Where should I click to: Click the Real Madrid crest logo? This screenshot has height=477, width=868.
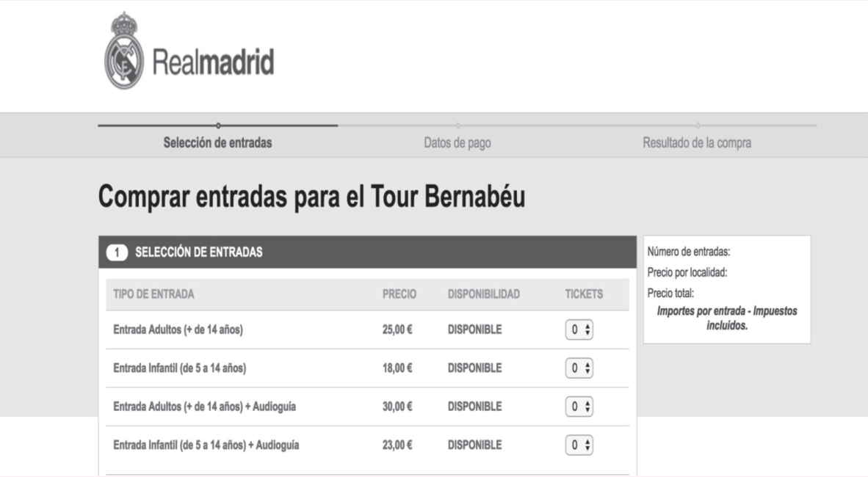coord(123,51)
